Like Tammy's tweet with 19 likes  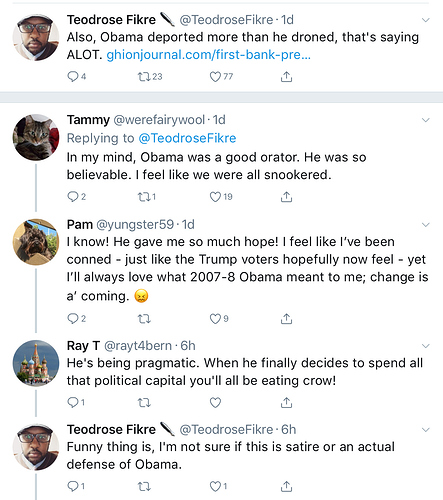coord(221,197)
